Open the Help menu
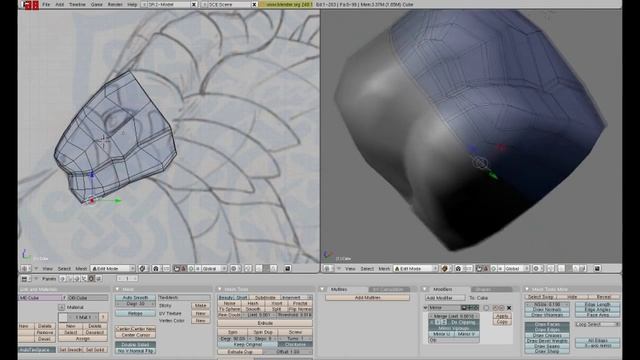Screen dimensions: 640x360 coord(132,4)
